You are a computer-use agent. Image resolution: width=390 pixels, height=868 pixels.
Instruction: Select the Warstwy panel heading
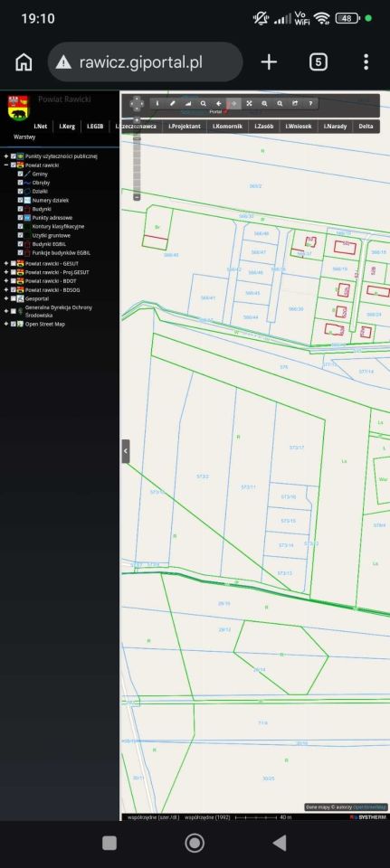[24, 137]
